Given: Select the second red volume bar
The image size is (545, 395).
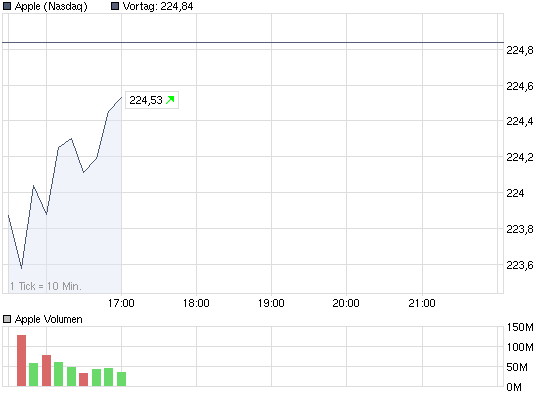Looking at the screenshot, I should click(x=47, y=371).
